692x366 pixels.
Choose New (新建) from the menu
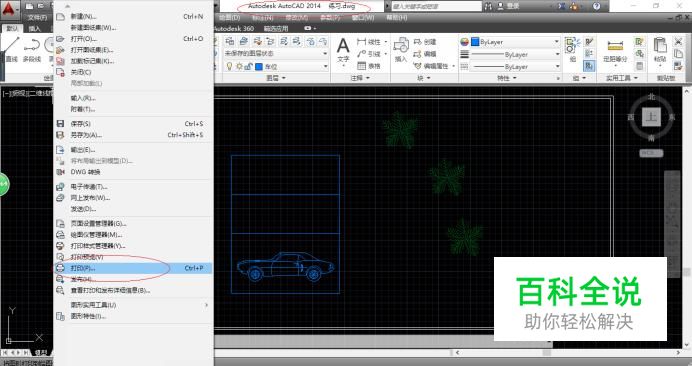[133, 16]
